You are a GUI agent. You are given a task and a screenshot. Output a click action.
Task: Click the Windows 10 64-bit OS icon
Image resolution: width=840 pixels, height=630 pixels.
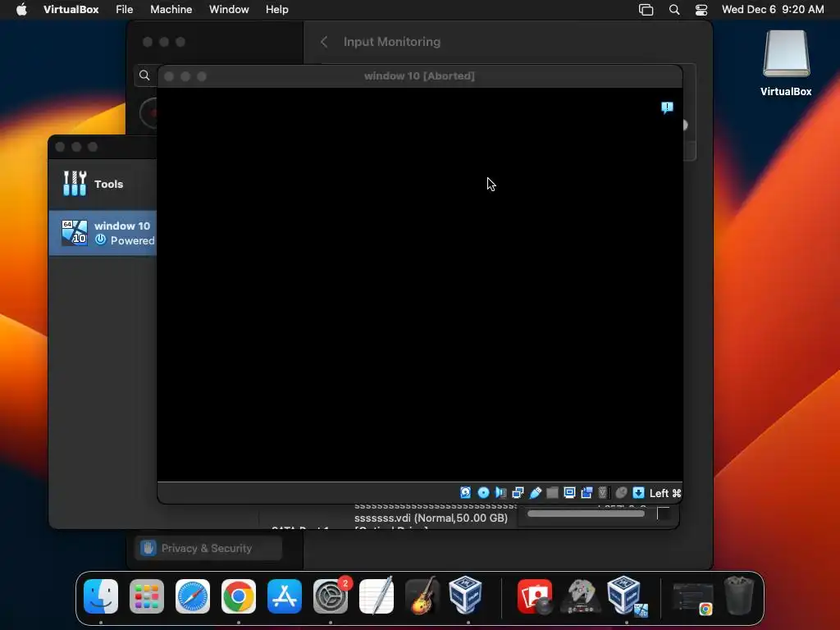[74, 232]
